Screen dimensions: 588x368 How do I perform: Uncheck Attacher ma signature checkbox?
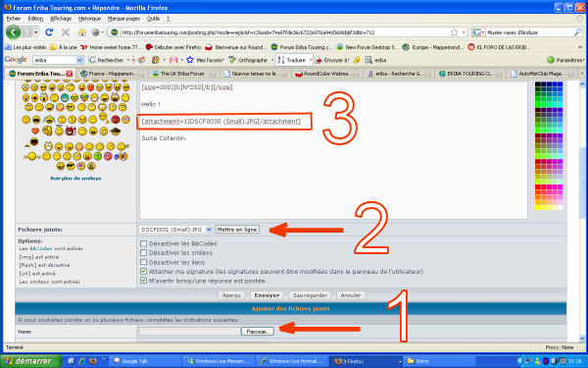(143, 272)
